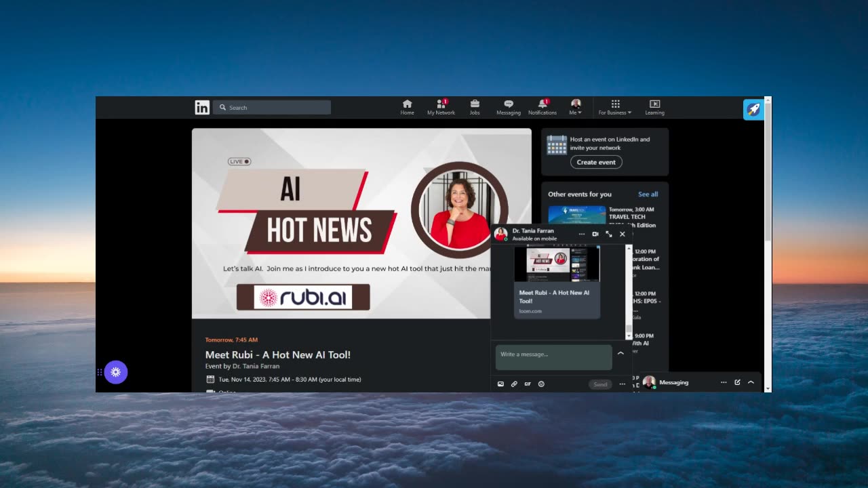The height and width of the screenshot is (488, 868).
Task: Click the Send button in chat
Action: pos(600,384)
